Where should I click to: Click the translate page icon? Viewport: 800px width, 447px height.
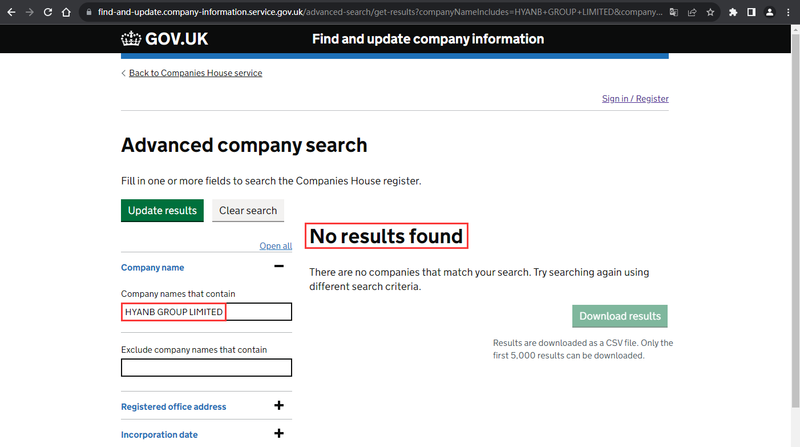[673, 12]
